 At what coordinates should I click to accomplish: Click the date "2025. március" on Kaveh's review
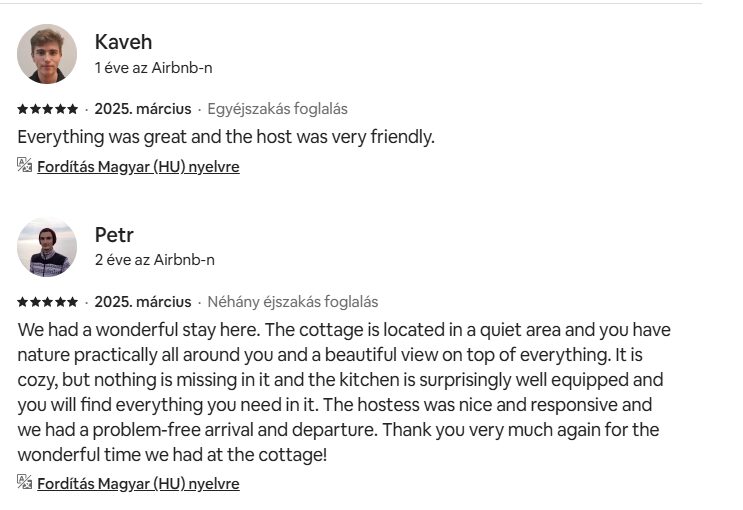tap(143, 109)
